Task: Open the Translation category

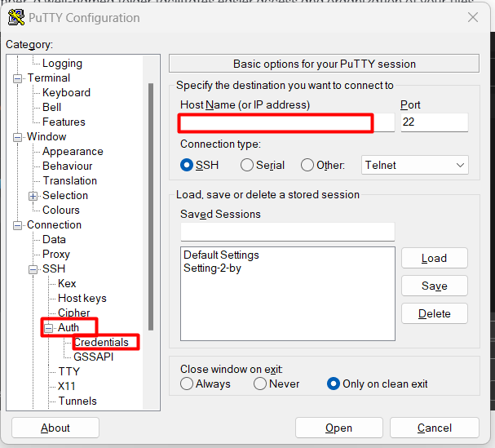Action: point(70,180)
